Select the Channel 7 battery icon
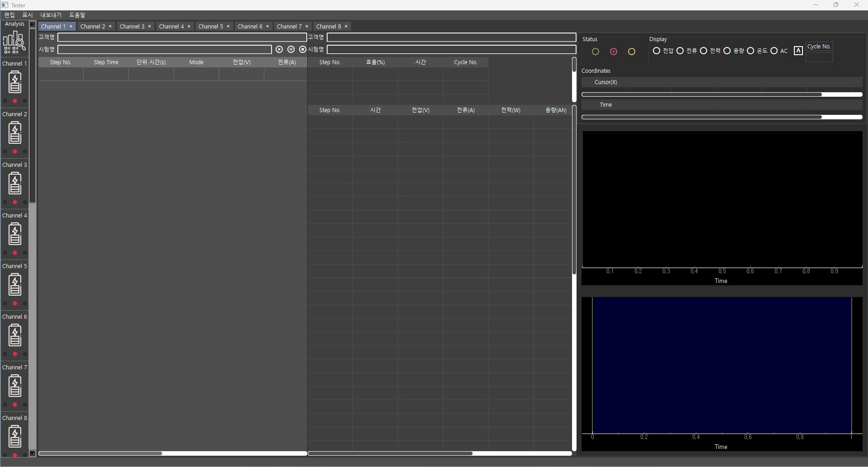This screenshot has width=868, height=467. pyautogui.click(x=15, y=386)
